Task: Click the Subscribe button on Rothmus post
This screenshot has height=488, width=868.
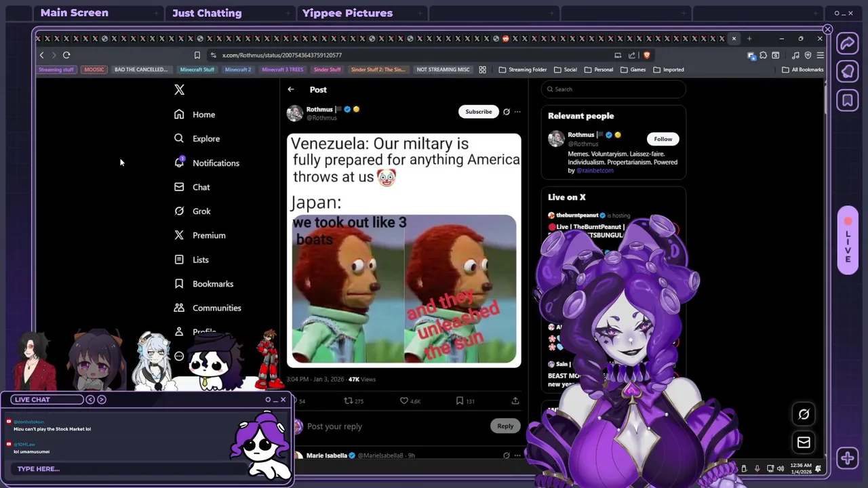Action: click(478, 112)
